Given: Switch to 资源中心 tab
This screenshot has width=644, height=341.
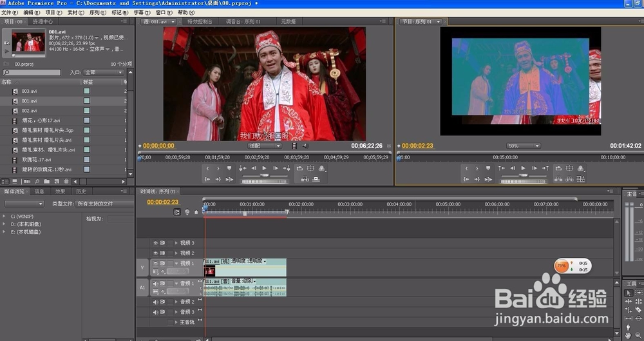Looking at the screenshot, I should [x=43, y=21].
